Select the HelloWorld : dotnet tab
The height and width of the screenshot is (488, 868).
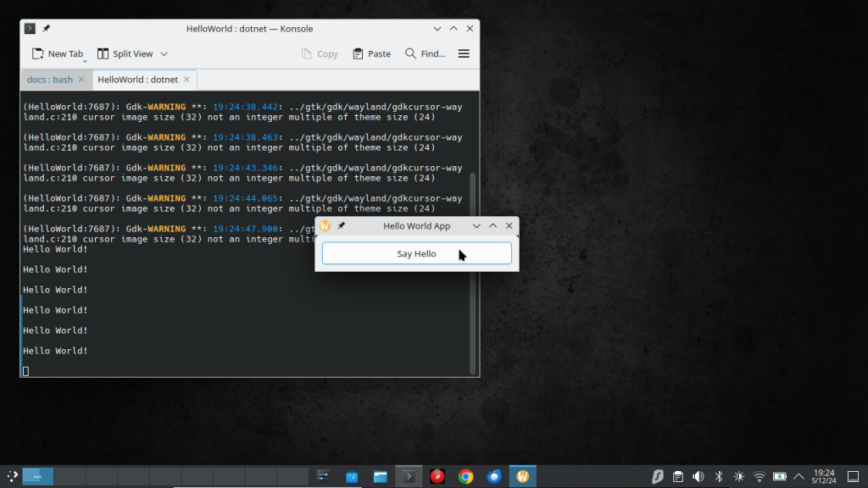coord(138,79)
